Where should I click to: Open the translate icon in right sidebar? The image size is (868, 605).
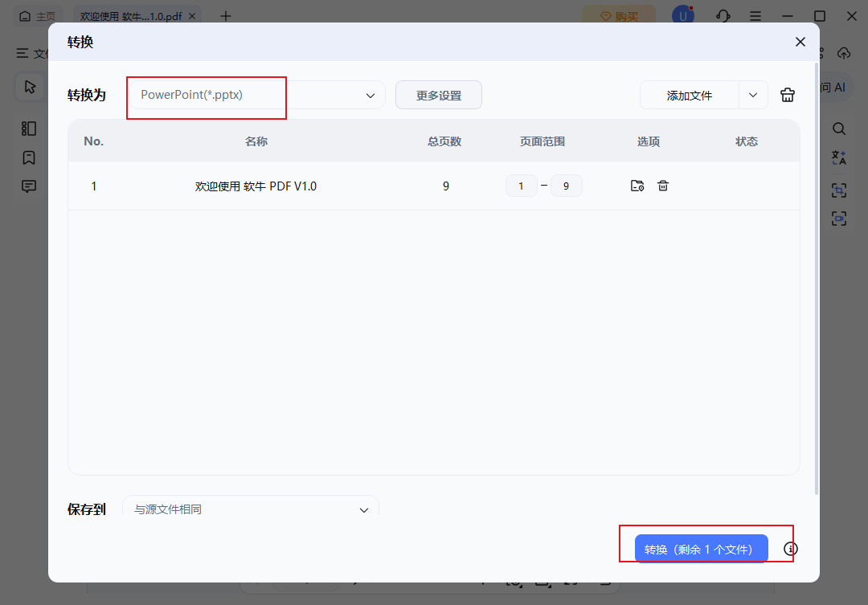click(x=839, y=157)
